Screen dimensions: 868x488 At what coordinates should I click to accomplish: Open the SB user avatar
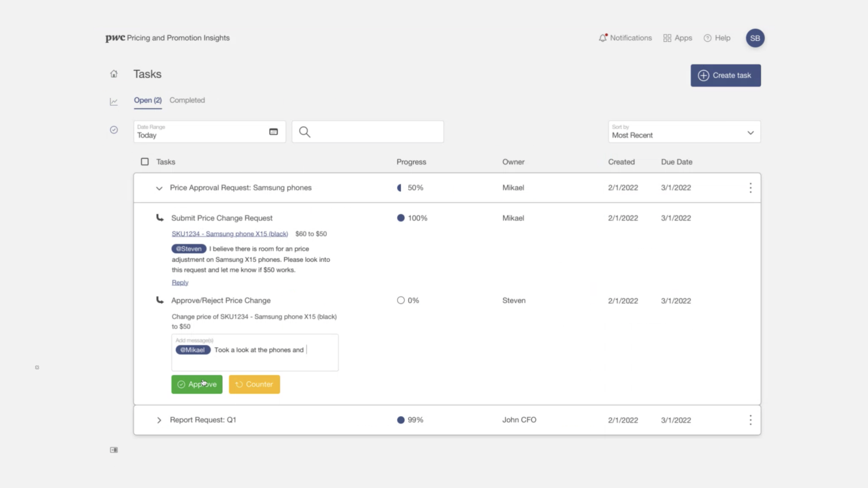[755, 38]
